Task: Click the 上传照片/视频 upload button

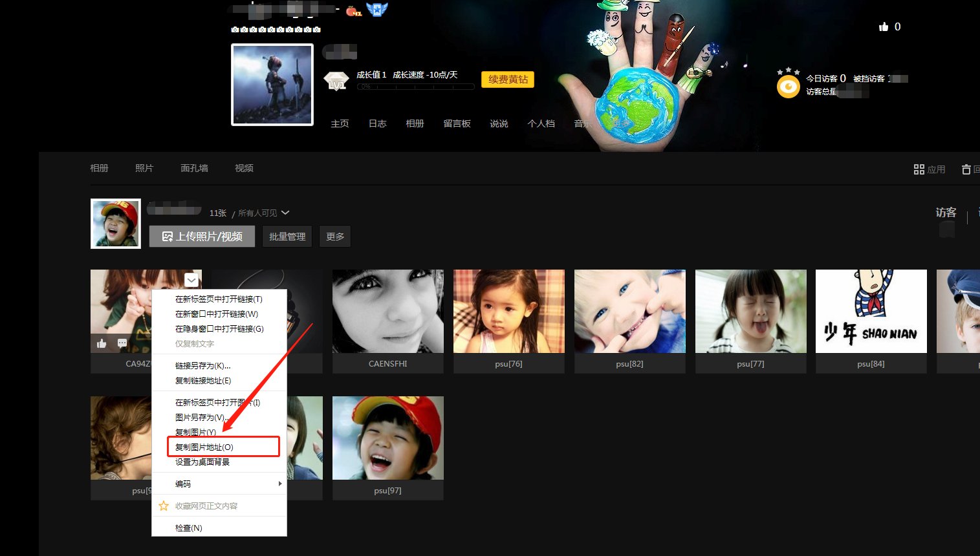Action: [202, 237]
